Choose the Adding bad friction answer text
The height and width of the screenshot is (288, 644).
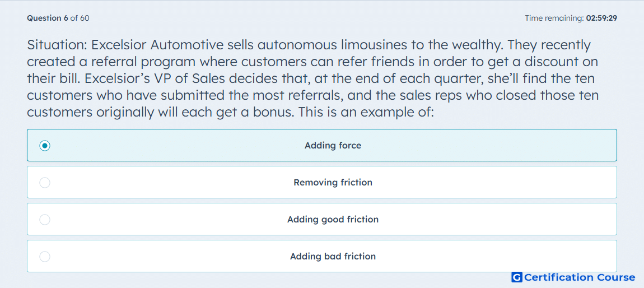click(x=333, y=257)
